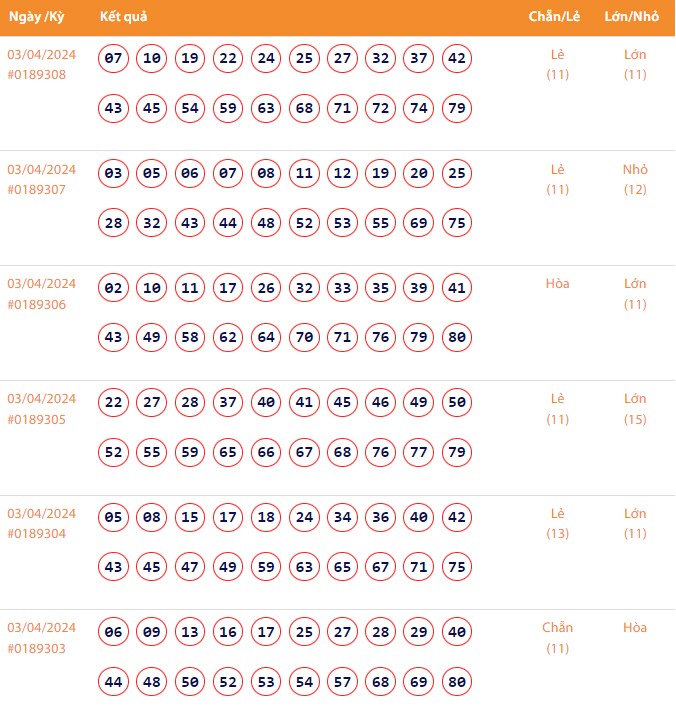676x718 pixels.
Task: Click ball 75 in draw #0189304
Action: click(x=457, y=567)
